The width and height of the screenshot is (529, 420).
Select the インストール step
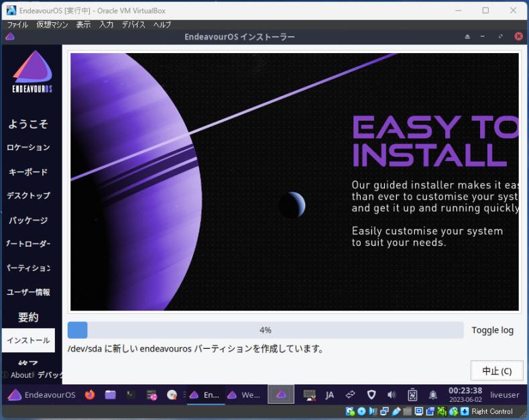[x=28, y=340]
